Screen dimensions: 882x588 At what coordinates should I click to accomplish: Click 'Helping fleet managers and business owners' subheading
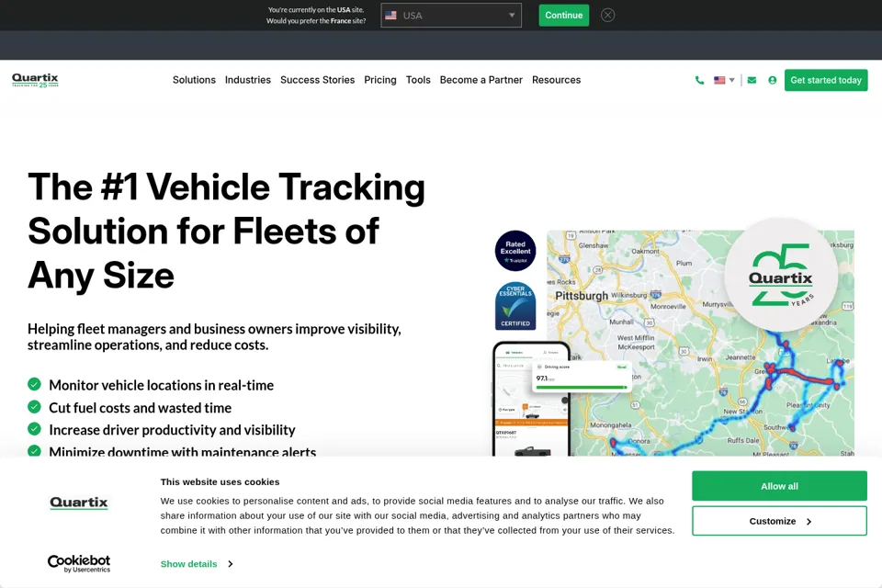214,337
